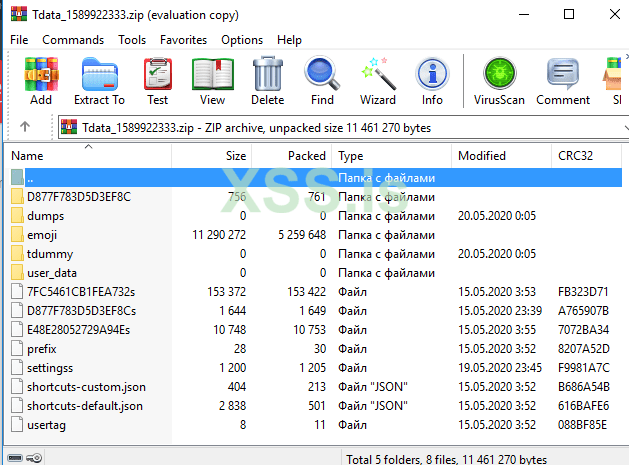Viewport: 629px width, 465px height.
Task: Sort files by Type column header
Action: point(392,156)
